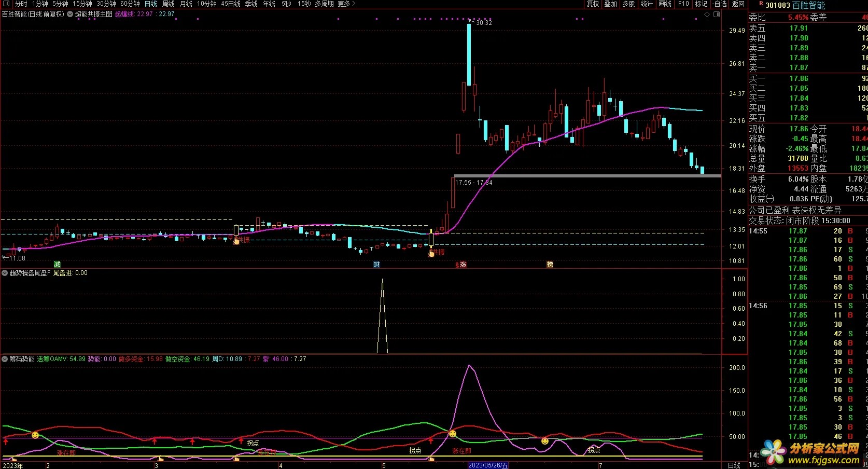Expand 更多 period options
This screenshot has height=469, width=868.
346,4
